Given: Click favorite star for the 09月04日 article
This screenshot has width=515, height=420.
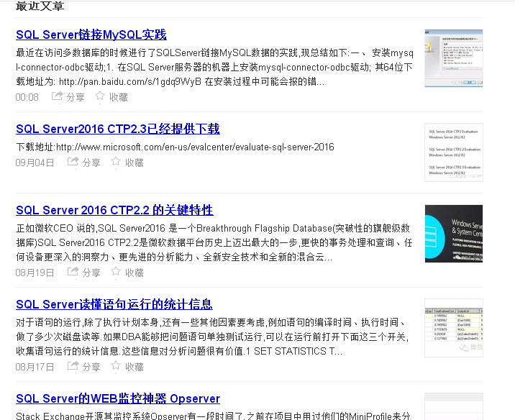Looking at the screenshot, I should pyautogui.click(x=116, y=162).
